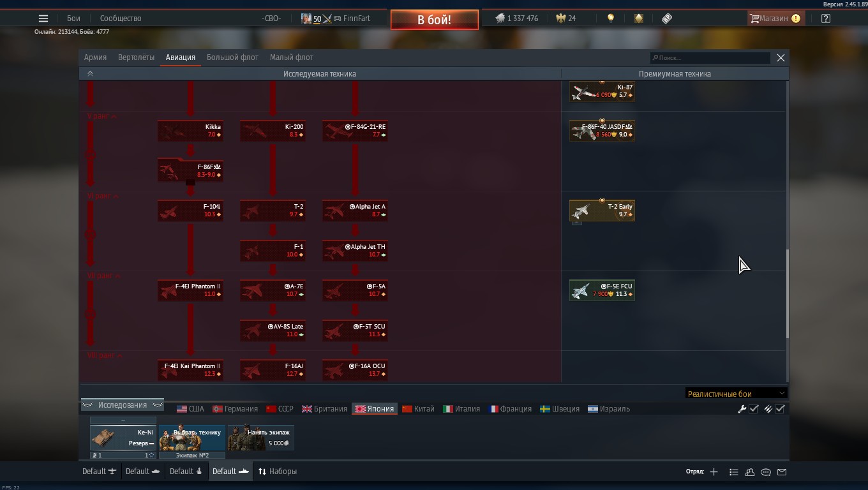Collapse the Исследования panel expander

pyautogui.click(x=122, y=405)
